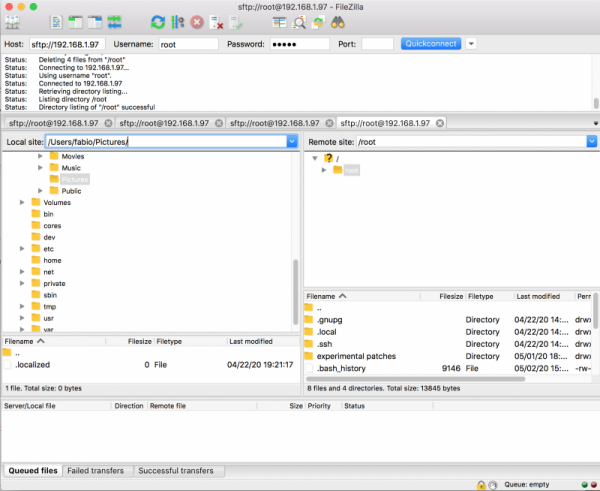
Task: Click the encryption lock status icon
Action: [x=481, y=485]
